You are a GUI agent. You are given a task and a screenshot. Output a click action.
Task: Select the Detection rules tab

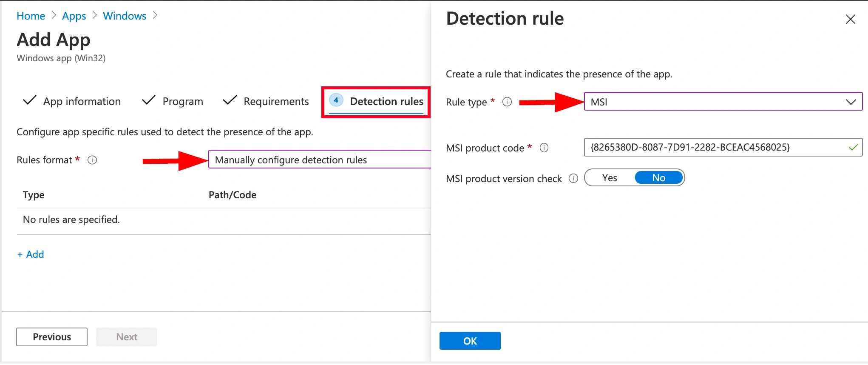386,102
